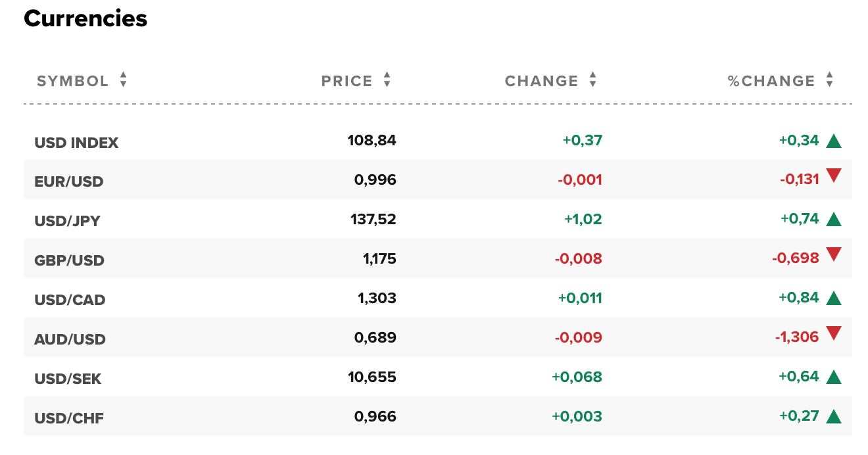Click the USD/SEK change value +0,068
Viewport: 868px width, 455px height.
pyautogui.click(x=577, y=377)
